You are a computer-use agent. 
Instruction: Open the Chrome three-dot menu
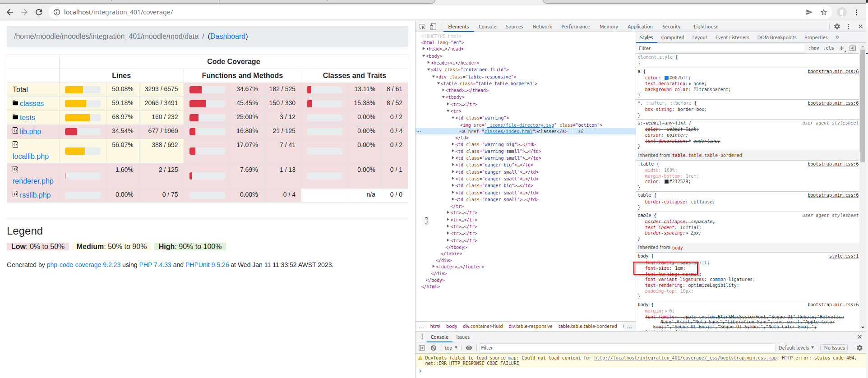coord(856,12)
